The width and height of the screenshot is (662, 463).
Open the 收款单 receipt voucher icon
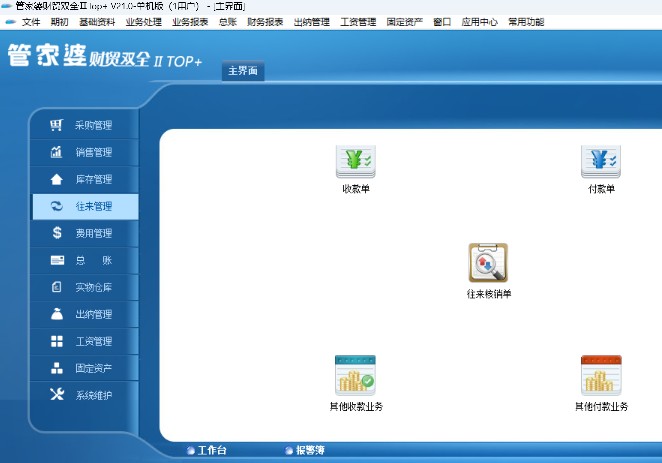[x=355, y=162]
